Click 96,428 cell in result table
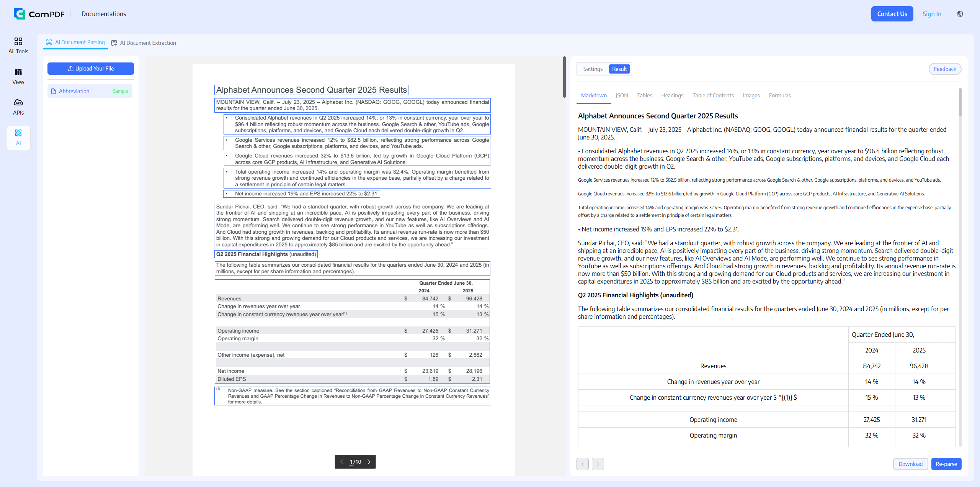 point(919,366)
